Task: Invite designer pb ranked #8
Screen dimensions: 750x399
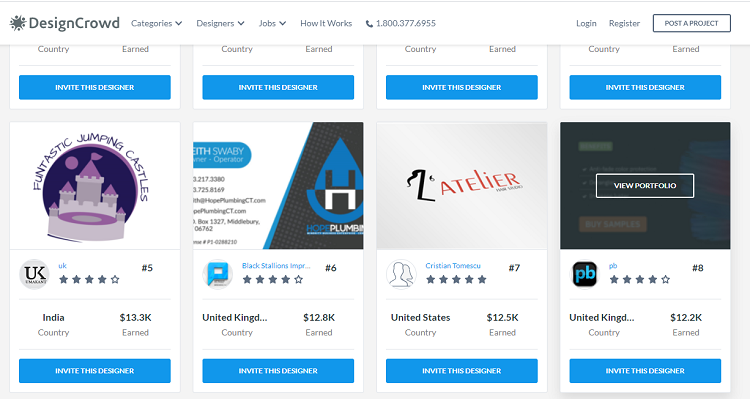Action: tap(645, 371)
